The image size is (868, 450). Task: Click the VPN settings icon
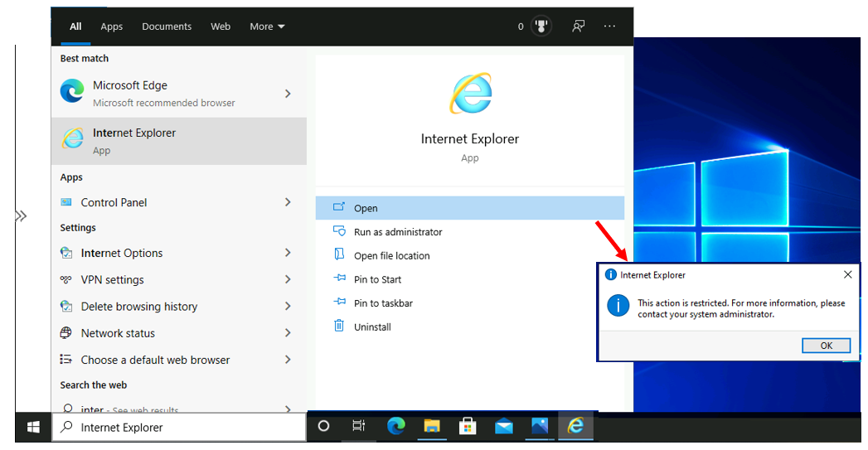pos(65,279)
